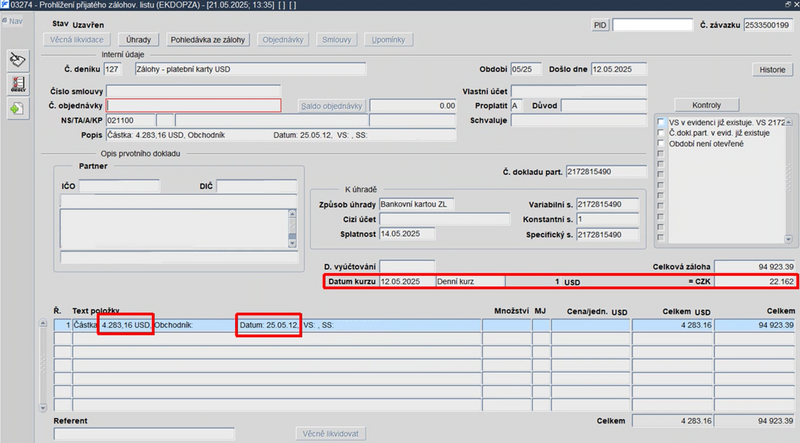Open the Úhrady button
The height and width of the screenshot is (443, 800).
(x=139, y=40)
